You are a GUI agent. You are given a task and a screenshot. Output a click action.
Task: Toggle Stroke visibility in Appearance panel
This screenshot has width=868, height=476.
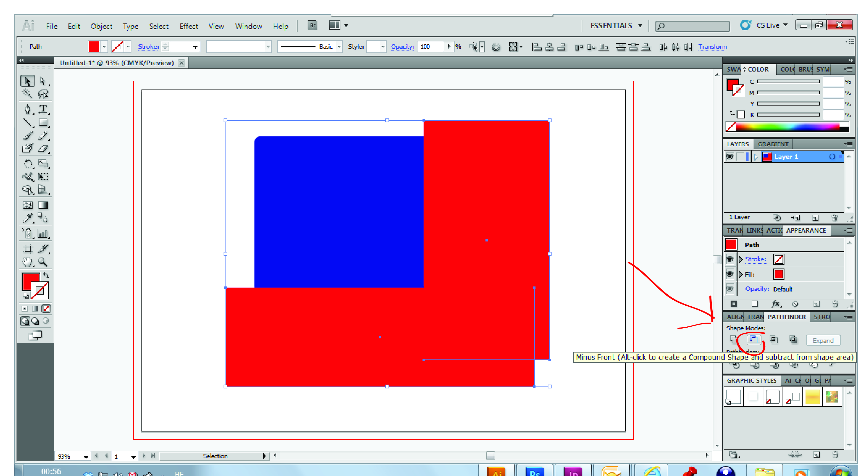click(729, 259)
